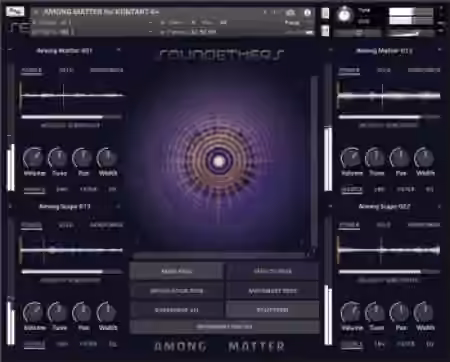This screenshot has height=362, width=450.
Task: Open the ENV tab in Among Matter 001
Action: click(62, 189)
